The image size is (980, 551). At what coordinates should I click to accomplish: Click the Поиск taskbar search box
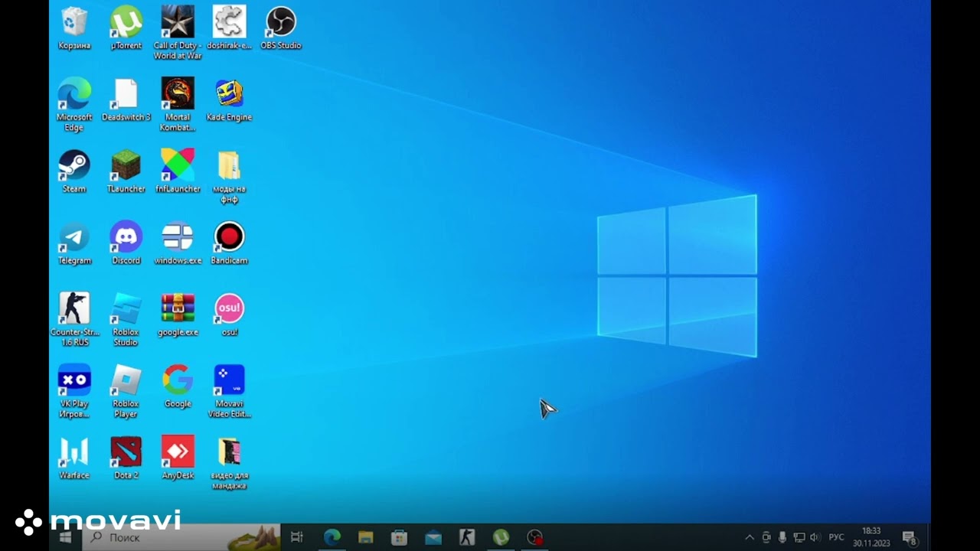(182, 537)
